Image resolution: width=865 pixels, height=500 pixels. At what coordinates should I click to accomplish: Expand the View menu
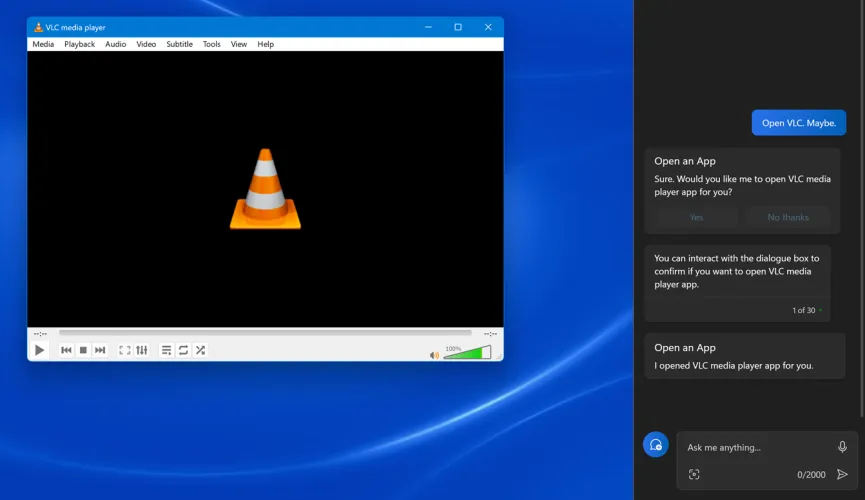(239, 44)
